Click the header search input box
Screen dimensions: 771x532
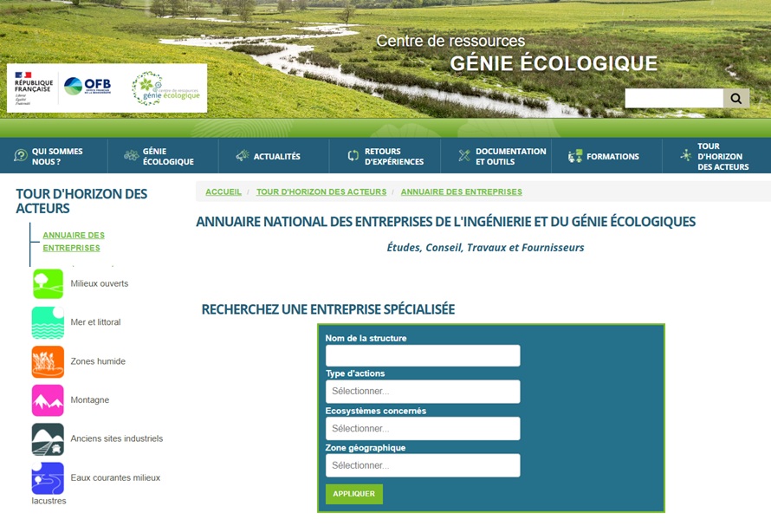click(674, 98)
